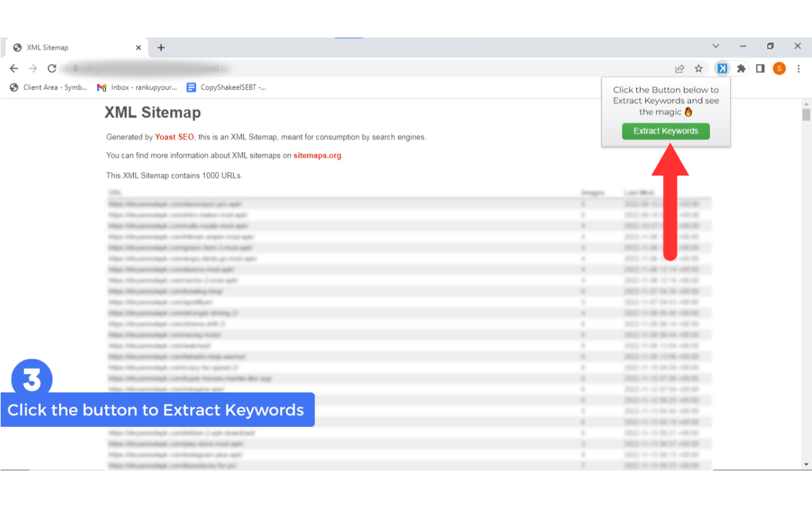The width and height of the screenshot is (812, 508).
Task: Click the Extract Keywords button
Action: click(665, 131)
